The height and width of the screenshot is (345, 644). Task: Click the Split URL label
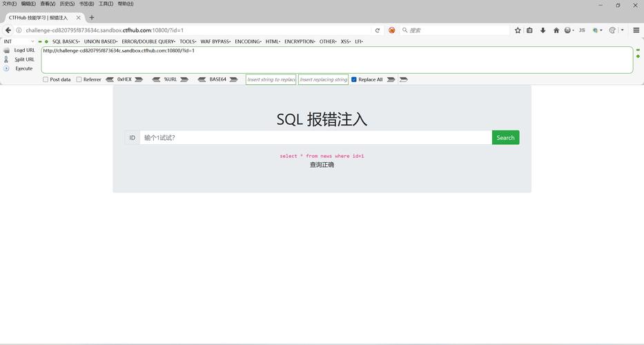[25, 59]
